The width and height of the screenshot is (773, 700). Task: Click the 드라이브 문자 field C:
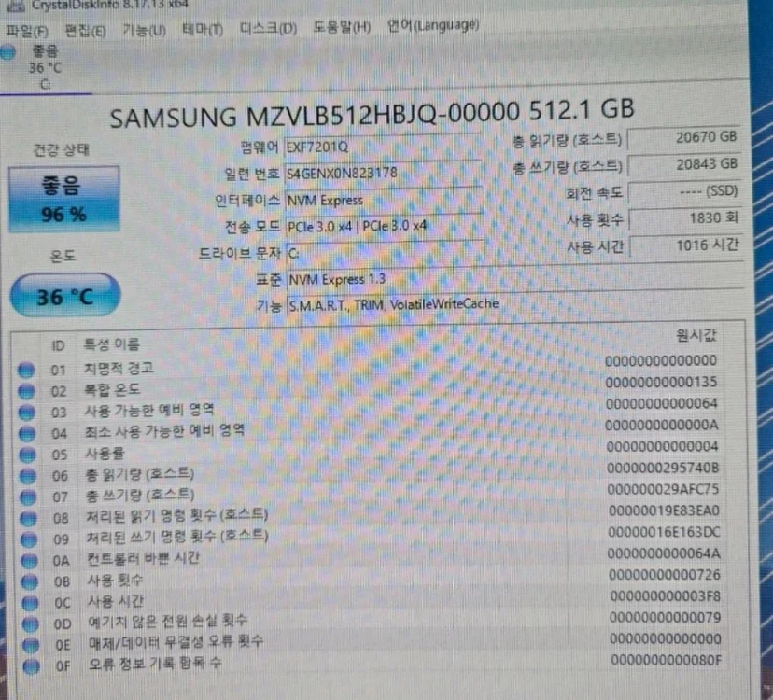385,253
